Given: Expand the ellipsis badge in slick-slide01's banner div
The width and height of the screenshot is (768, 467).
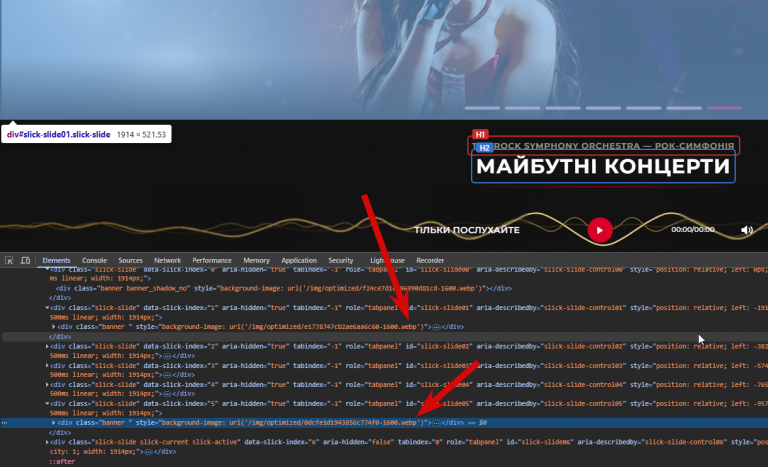Looking at the screenshot, I should 436,327.
